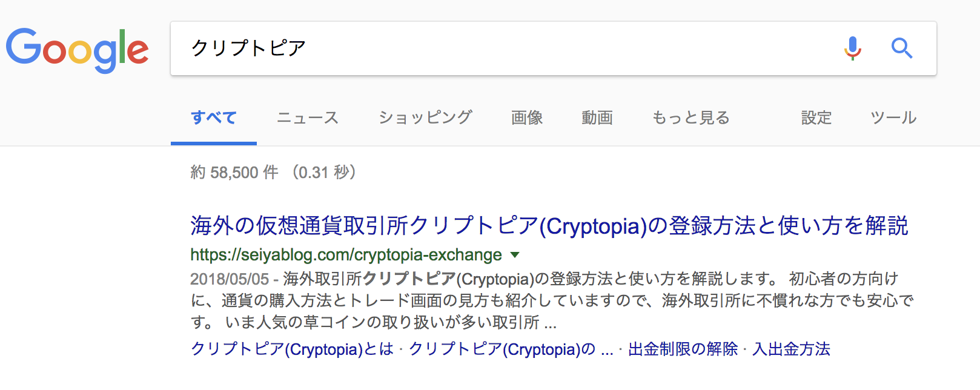The image size is (980, 390).
Task: Click the 約 58,500 件 result count text
Action: 234,173
